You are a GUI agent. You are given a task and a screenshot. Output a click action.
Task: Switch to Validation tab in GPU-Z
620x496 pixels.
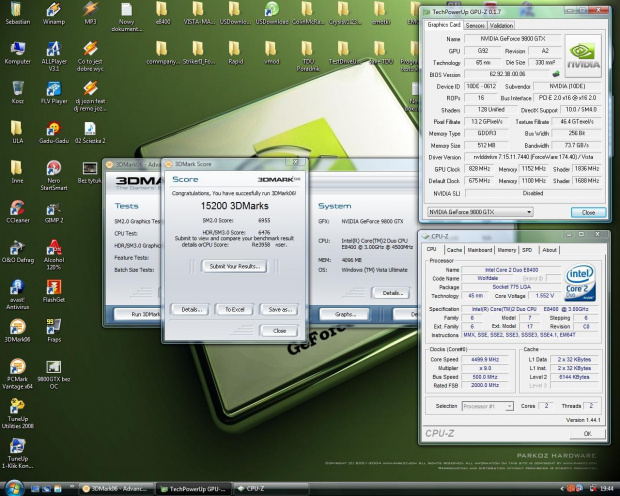click(x=501, y=25)
